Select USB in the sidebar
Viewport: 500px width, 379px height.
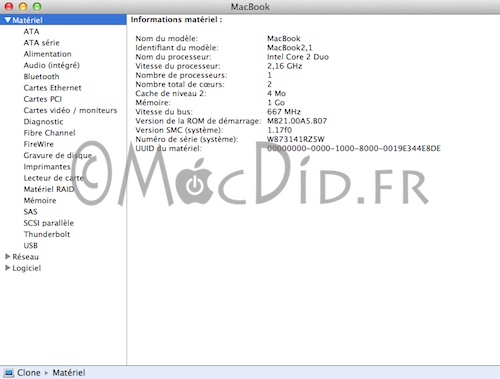coord(30,245)
